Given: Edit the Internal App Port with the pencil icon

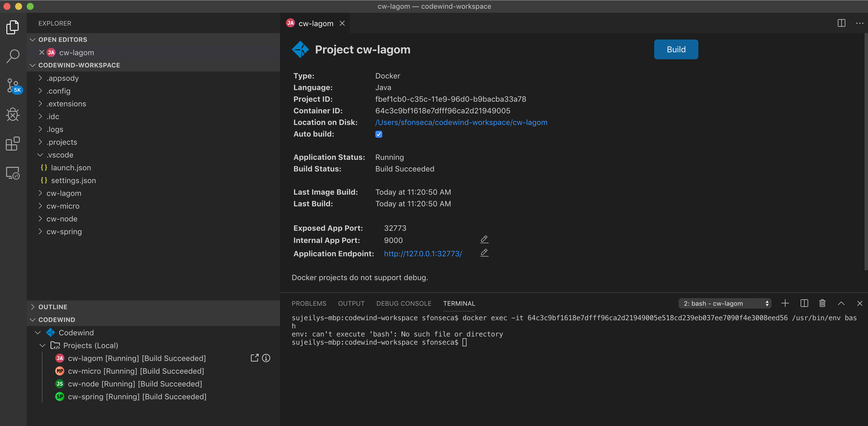Looking at the screenshot, I should (484, 239).
